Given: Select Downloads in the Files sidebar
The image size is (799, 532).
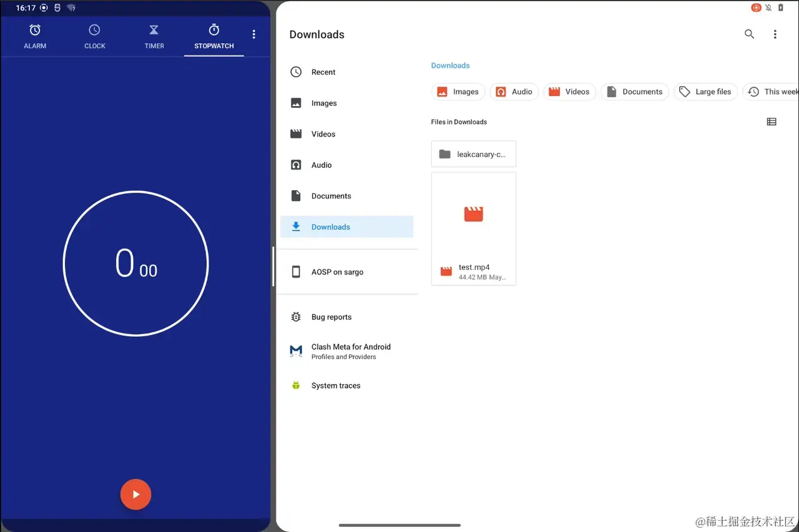Looking at the screenshot, I should pyautogui.click(x=346, y=227).
